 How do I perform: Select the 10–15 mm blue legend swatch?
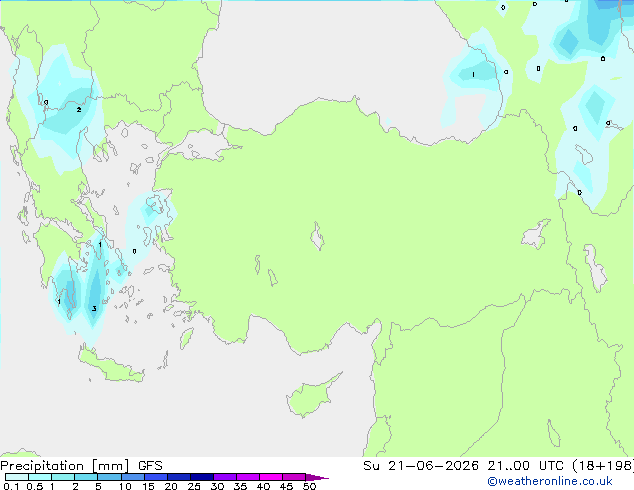[133, 477]
